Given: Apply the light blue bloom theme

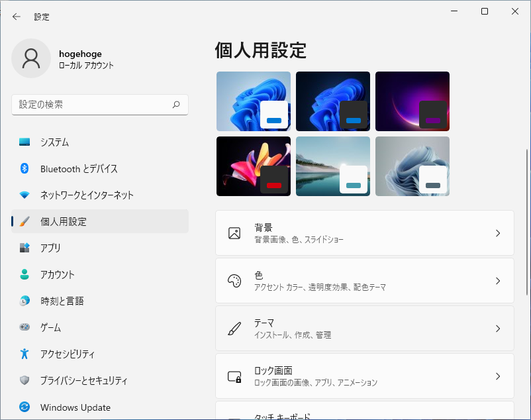Looking at the screenshot, I should 254,101.
